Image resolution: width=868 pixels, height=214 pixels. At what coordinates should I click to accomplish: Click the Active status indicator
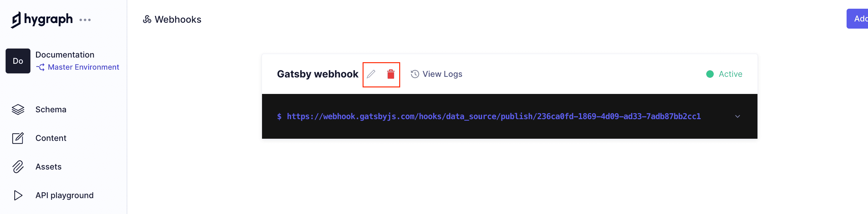click(731, 74)
